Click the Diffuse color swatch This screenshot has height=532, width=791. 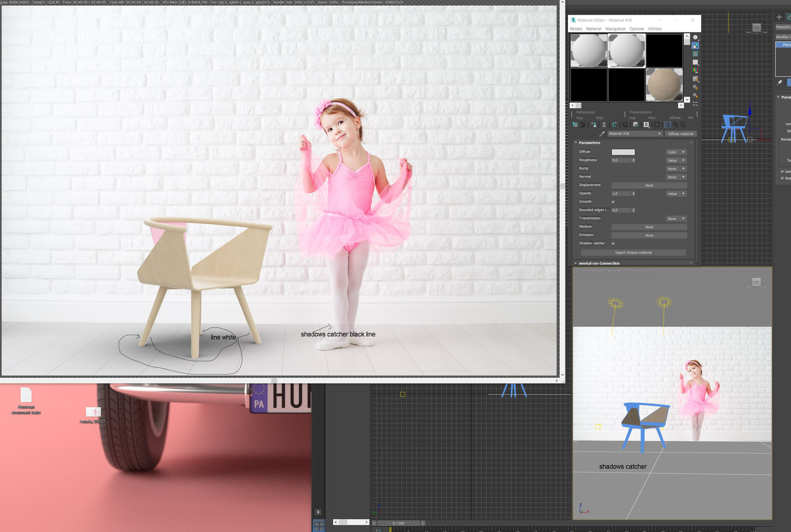[x=623, y=152]
